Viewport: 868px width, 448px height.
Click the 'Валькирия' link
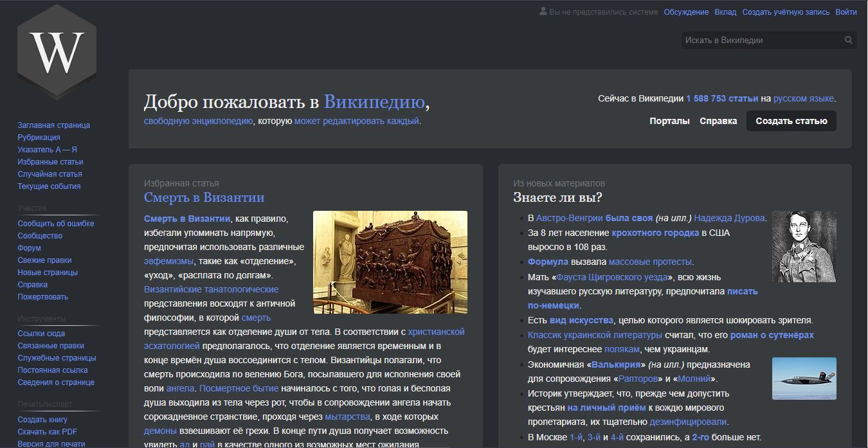point(615,364)
